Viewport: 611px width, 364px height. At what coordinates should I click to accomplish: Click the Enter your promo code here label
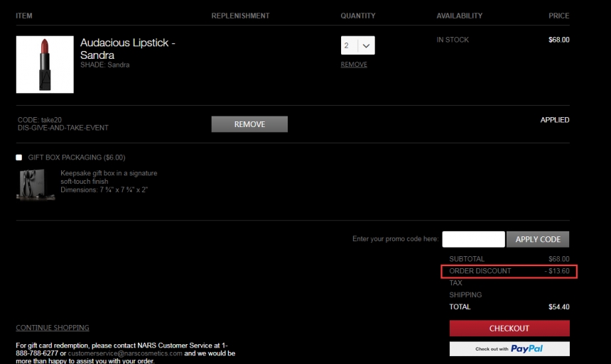click(x=396, y=238)
